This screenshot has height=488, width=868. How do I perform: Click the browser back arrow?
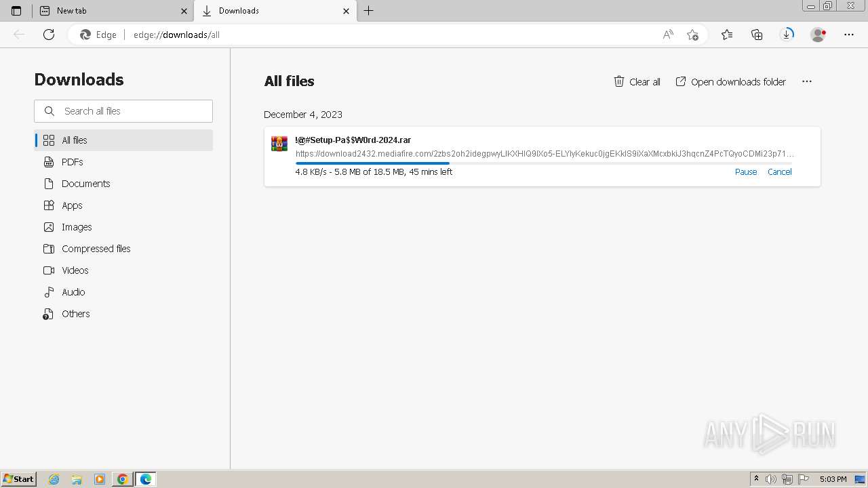click(x=19, y=35)
